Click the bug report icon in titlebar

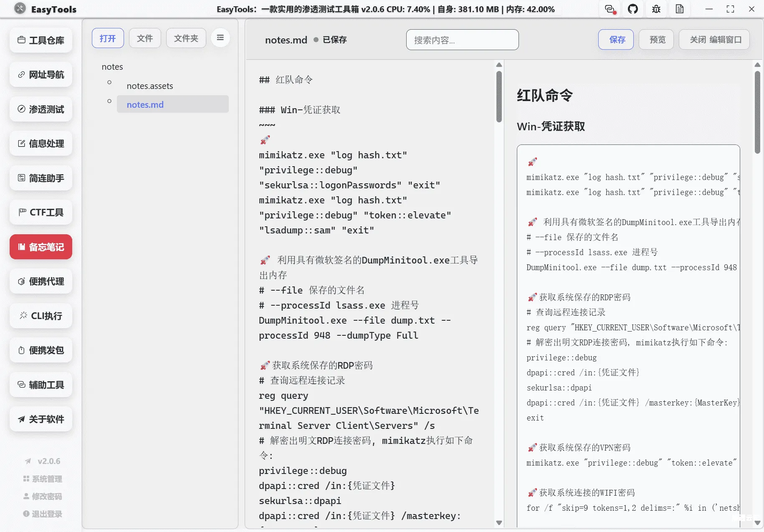656,9
